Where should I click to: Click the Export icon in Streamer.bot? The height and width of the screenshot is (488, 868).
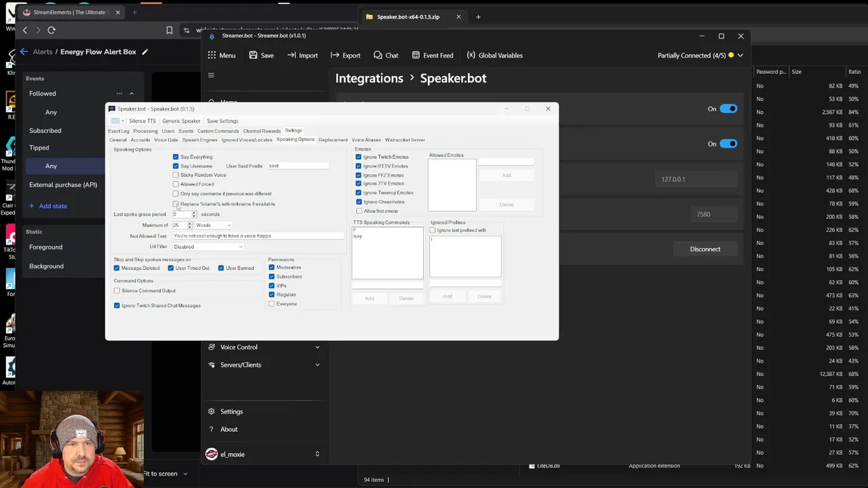tap(335, 56)
